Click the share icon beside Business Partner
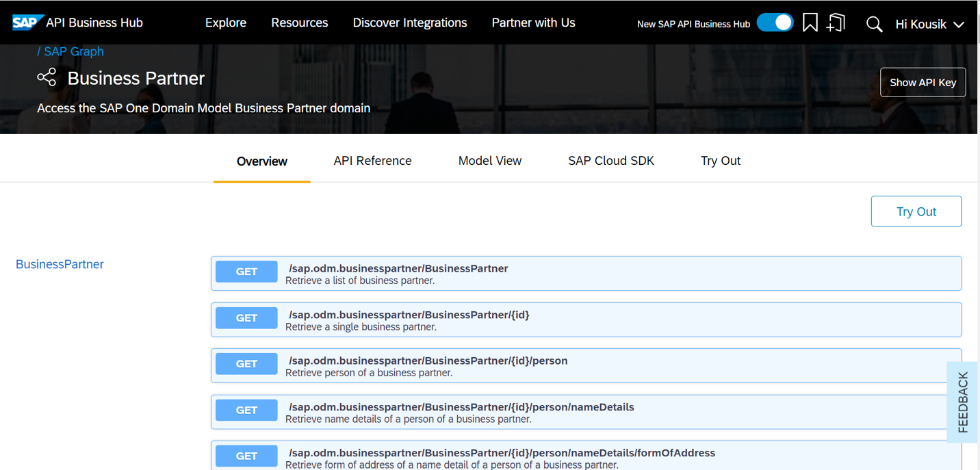Viewport: 980px width, 470px height. click(47, 77)
